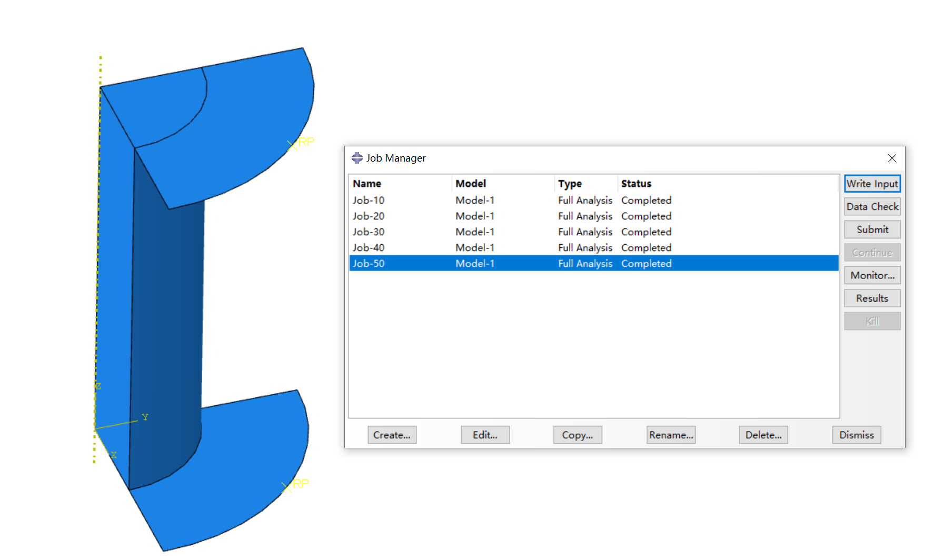Select the Job-40 row
Screen dimensions: 934x560
click(x=369, y=247)
